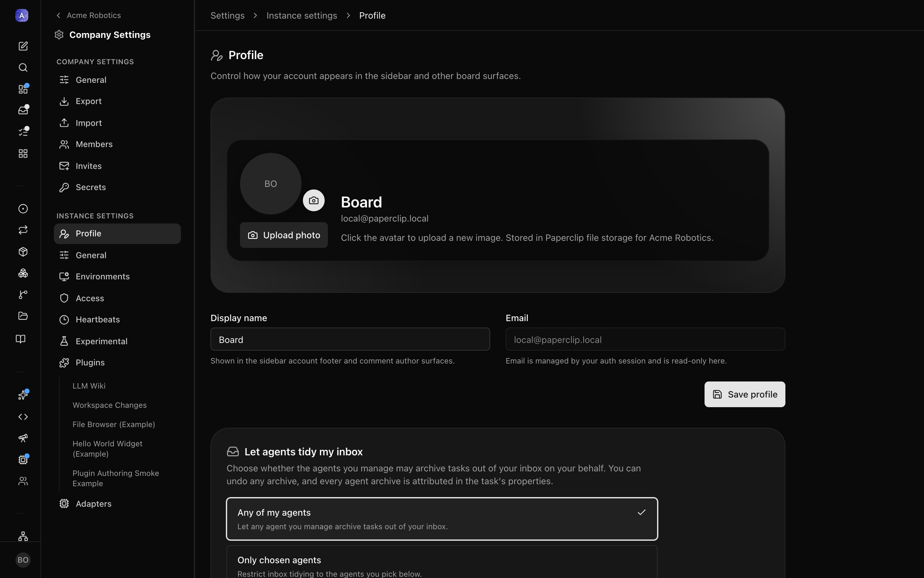Open the inbox icon in the rail
The width and height of the screenshot is (924, 578).
tap(23, 110)
